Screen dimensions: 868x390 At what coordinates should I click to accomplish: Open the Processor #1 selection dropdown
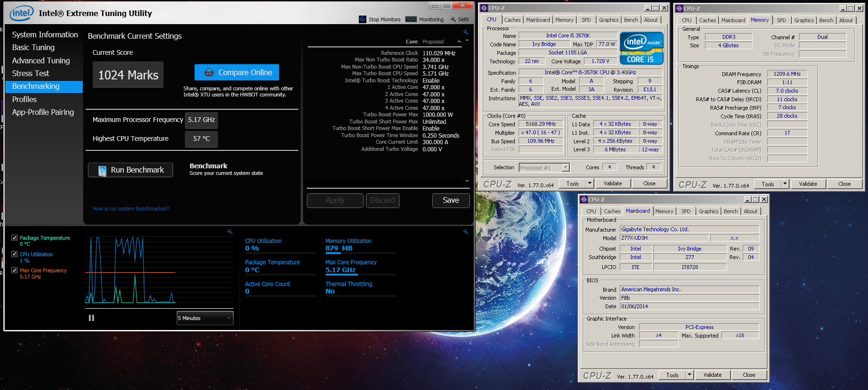point(544,167)
